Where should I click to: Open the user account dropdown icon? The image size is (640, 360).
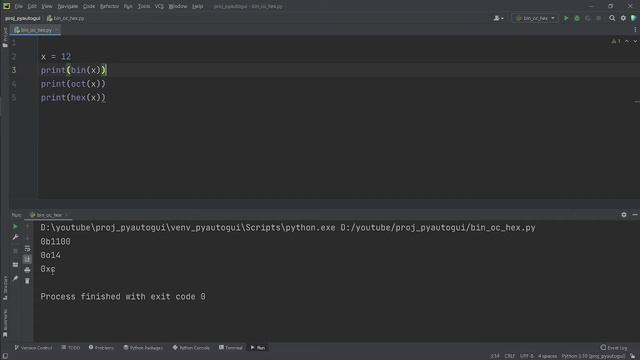(x=498, y=18)
